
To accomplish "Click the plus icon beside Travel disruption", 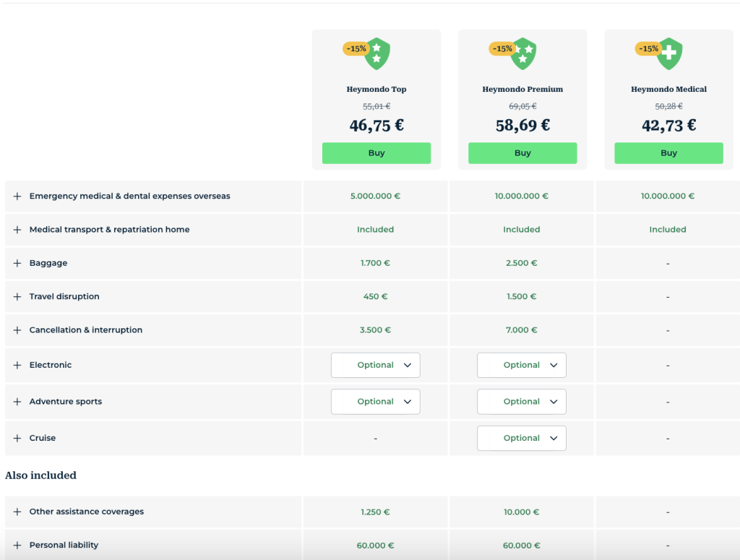I will click(x=17, y=297).
